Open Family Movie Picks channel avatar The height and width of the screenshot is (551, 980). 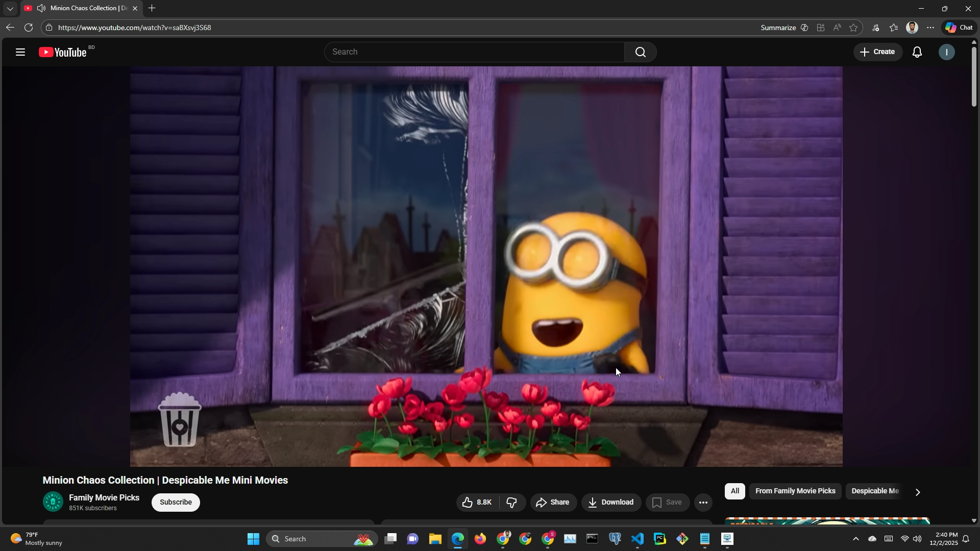click(53, 502)
